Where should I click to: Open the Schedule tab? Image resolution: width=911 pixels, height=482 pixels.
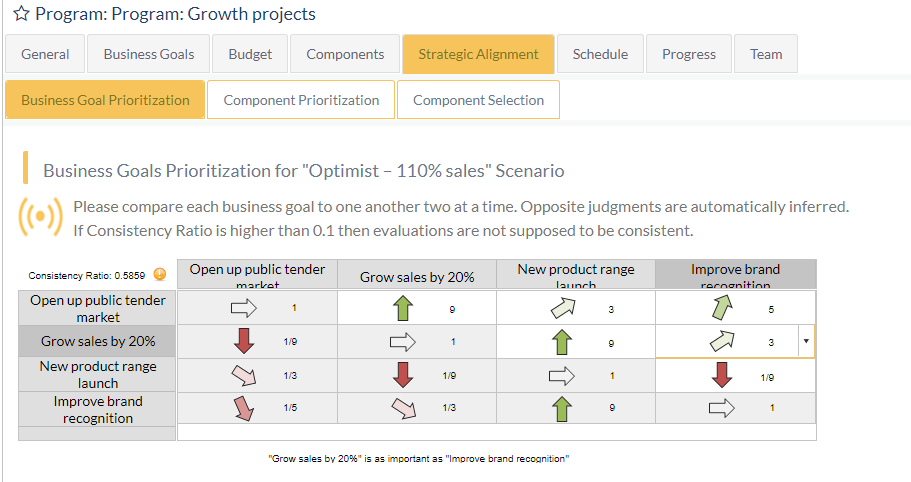[x=600, y=54]
